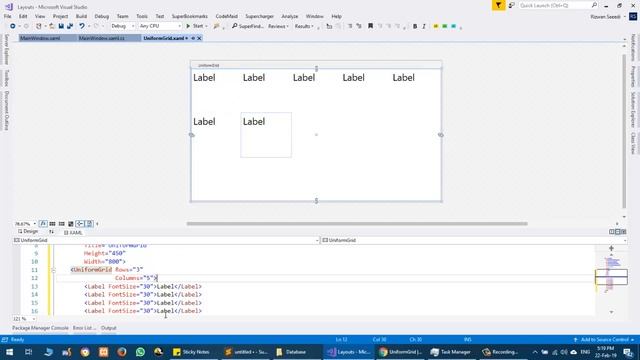Viewport: 640px width, 360px height.
Task: Open the Supercharger menu
Action: 260,16
